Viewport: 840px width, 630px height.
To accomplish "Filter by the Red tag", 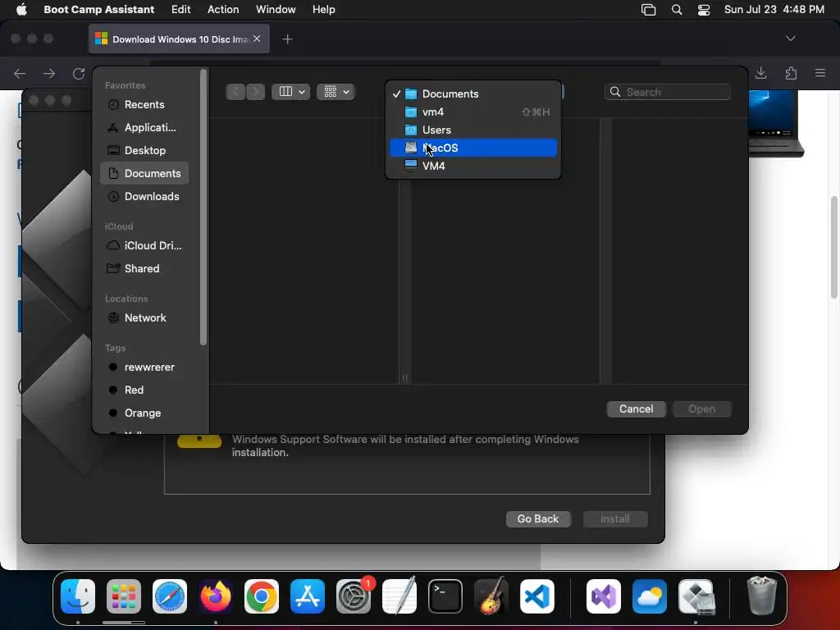I will pos(144,390).
